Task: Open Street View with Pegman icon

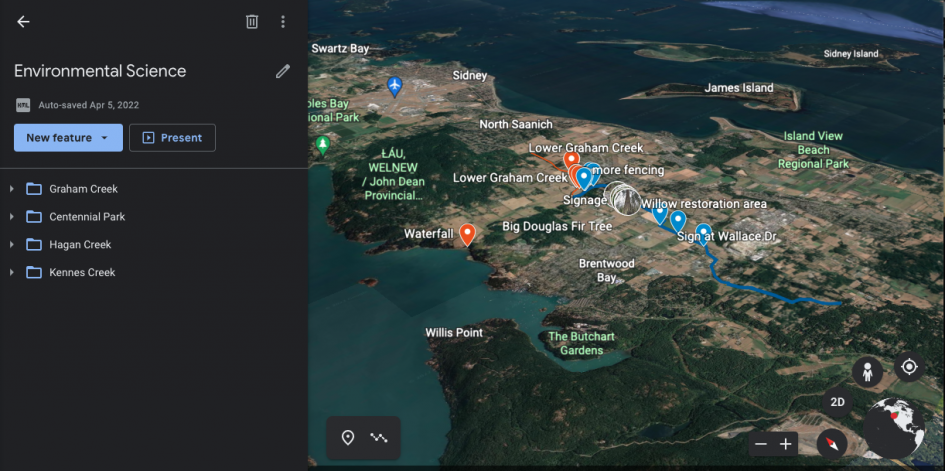Action: pos(867,372)
